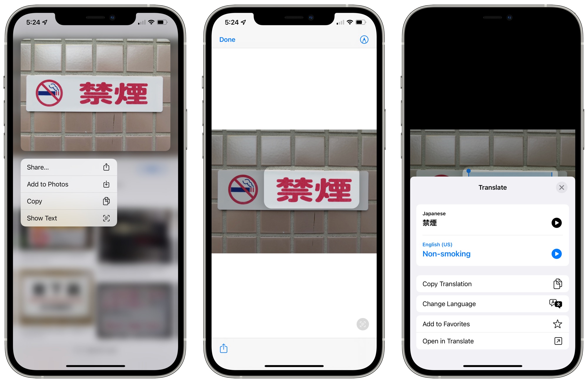Tap the Add to Photos icon
Image resolution: width=588 pixels, height=383 pixels.
click(x=106, y=184)
